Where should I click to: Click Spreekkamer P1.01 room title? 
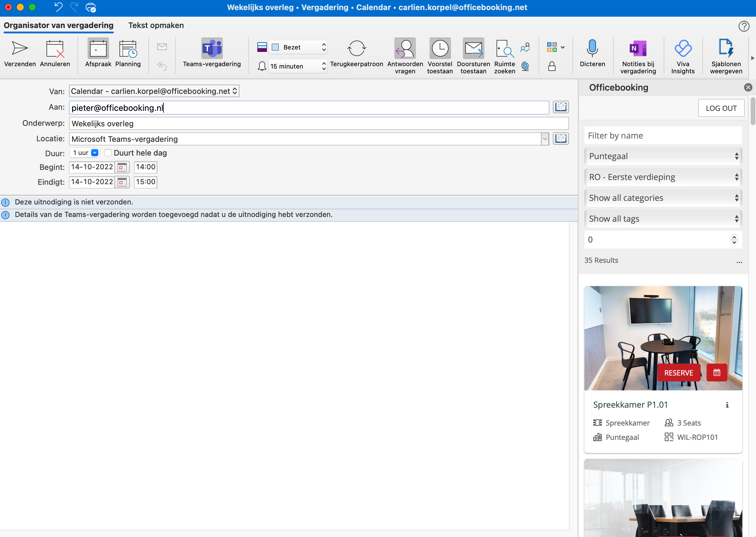pyautogui.click(x=630, y=405)
